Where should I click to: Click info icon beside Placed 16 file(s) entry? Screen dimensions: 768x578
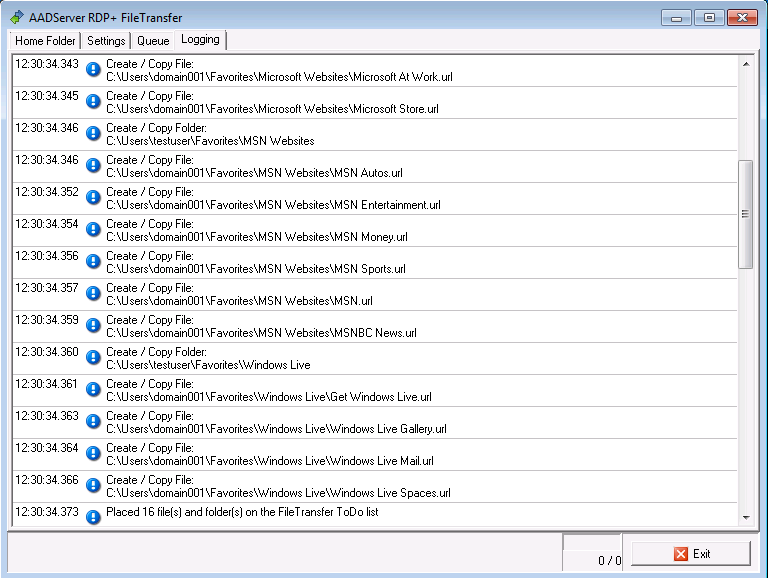click(x=93, y=515)
